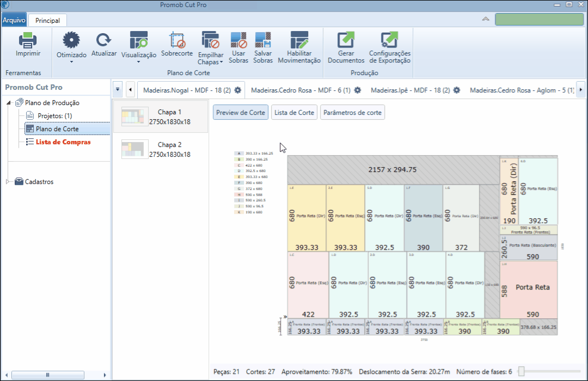The image size is (588, 381).
Task: Click the Atualizar refresh icon
Action: pyautogui.click(x=103, y=40)
